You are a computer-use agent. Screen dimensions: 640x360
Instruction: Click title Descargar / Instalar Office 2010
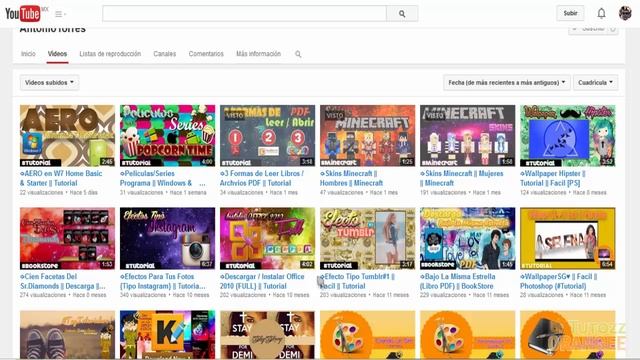(262, 281)
